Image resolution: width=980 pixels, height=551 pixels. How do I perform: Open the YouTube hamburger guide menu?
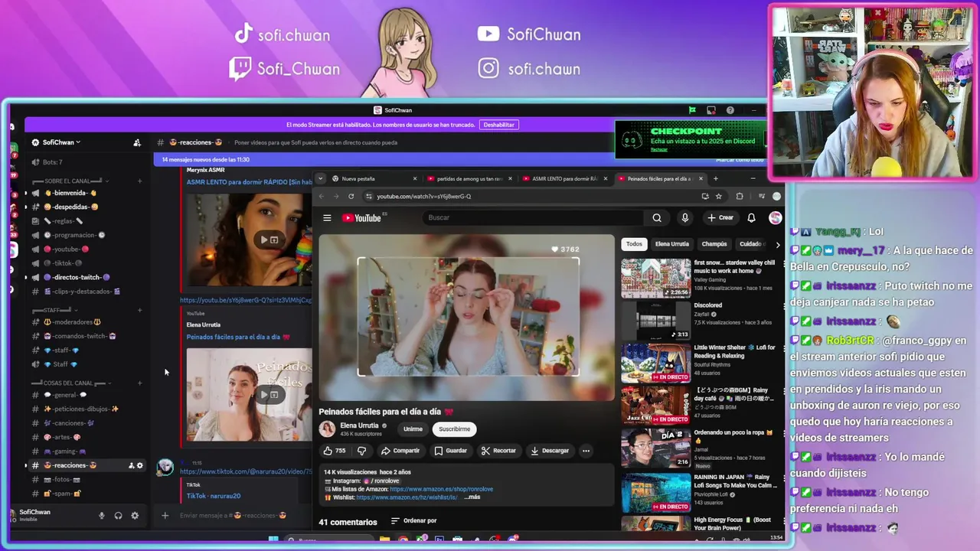(x=327, y=218)
